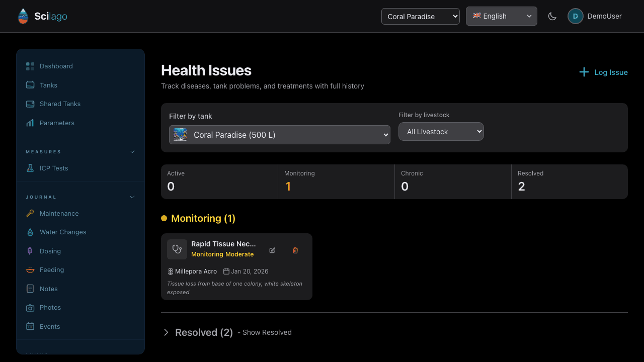Go to Tanks in the sidebar
The height and width of the screenshot is (362, 644).
click(80, 85)
